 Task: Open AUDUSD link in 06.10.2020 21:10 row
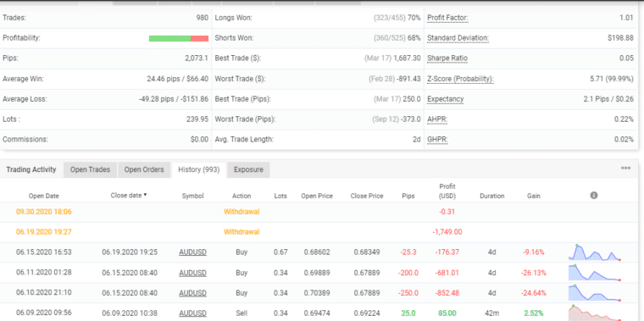coord(192,293)
